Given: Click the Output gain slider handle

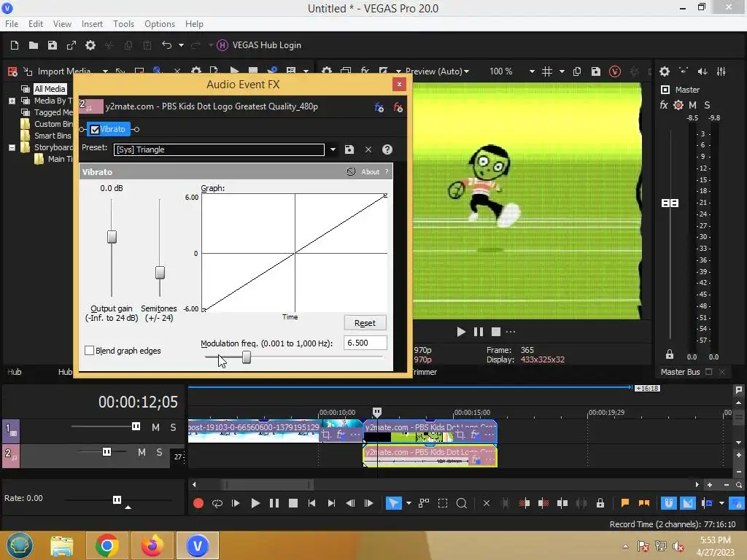Looking at the screenshot, I should pos(112,237).
